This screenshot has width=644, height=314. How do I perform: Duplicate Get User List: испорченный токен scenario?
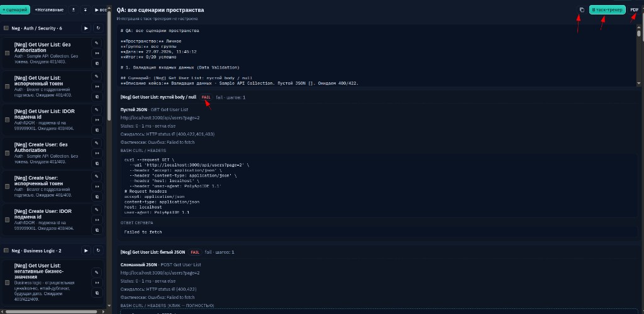97,97
